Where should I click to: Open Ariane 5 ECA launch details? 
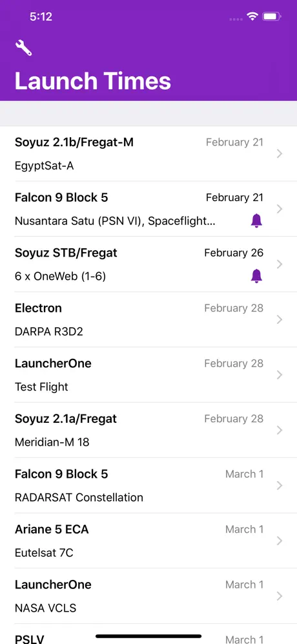tap(148, 541)
